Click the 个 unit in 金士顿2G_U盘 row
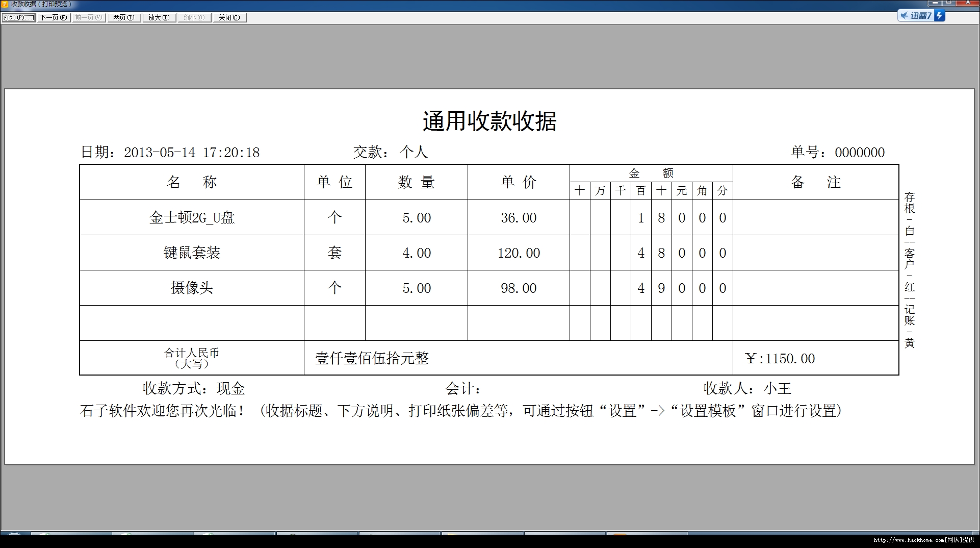The height and width of the screenshot is (548, 980). pyautogui.click(x=334, y=217)
